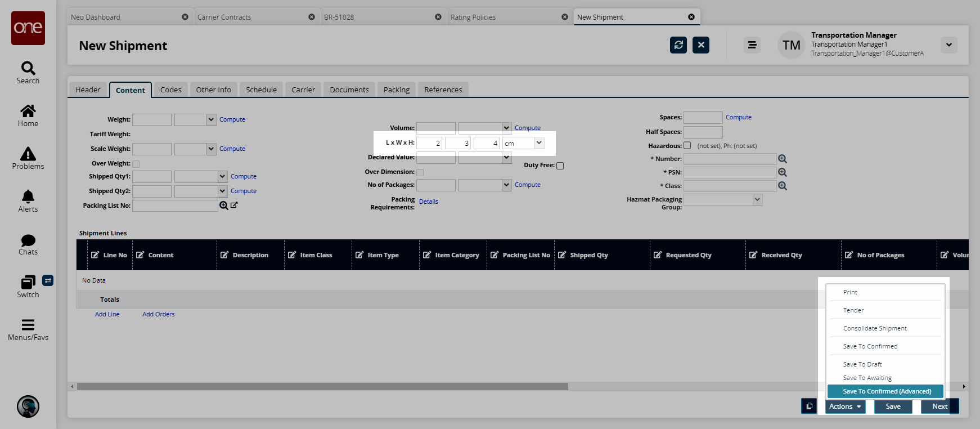Click the hazmat PSN lookup icon
This screenshot has width=980, height=429.
click(782, 172)
